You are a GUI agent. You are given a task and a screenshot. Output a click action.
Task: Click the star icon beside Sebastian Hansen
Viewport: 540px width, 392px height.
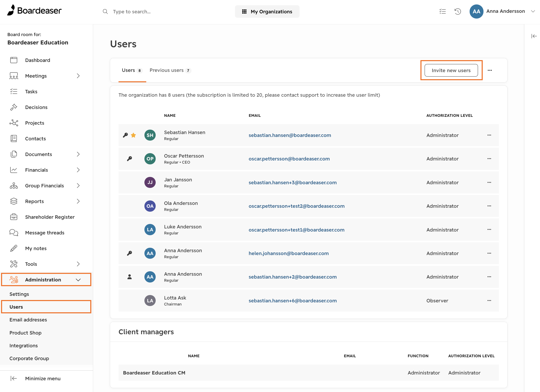133,135
